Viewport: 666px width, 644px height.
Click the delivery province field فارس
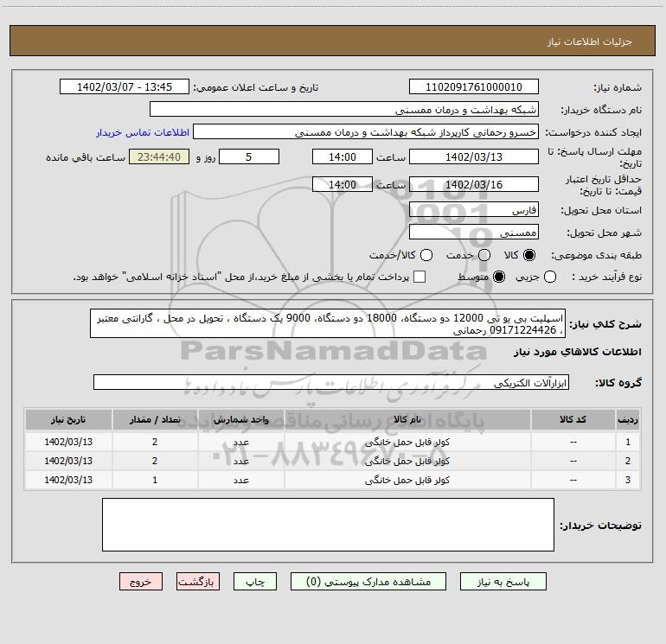(474, 210)
